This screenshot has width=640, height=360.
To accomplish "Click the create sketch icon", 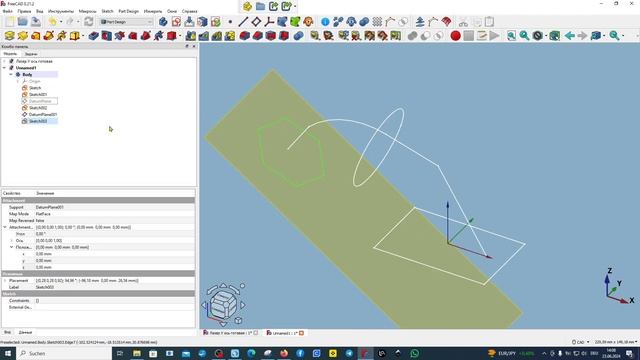I will click(176, 22).
